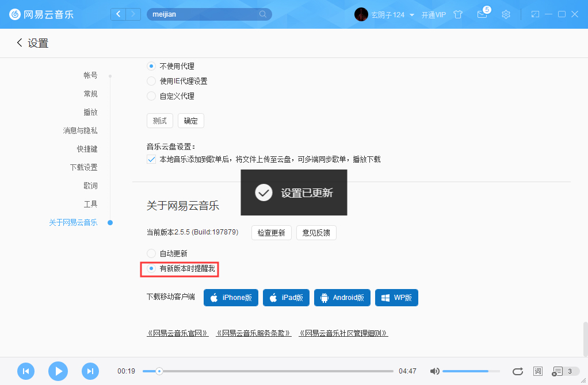
Task: Open the 网易云音乐服务条款 link
Action: pos(254,333)
